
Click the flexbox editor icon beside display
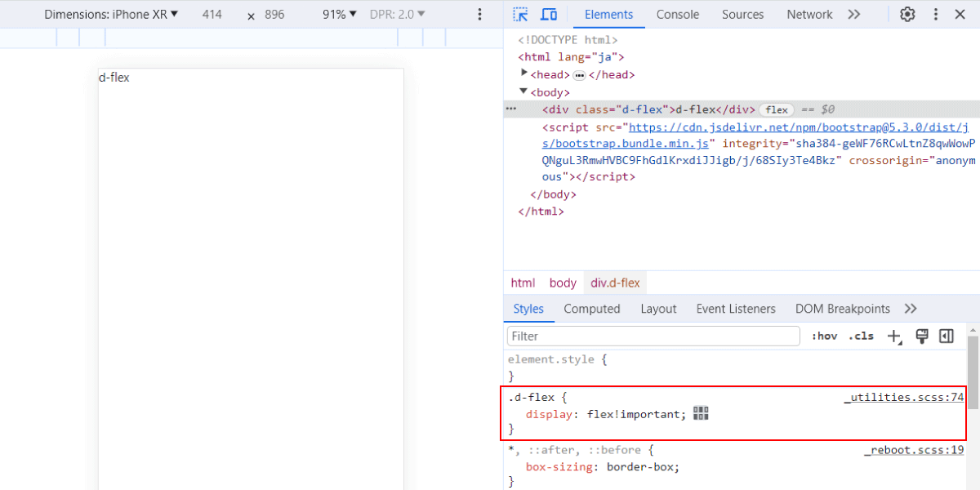tap(701, 414)
